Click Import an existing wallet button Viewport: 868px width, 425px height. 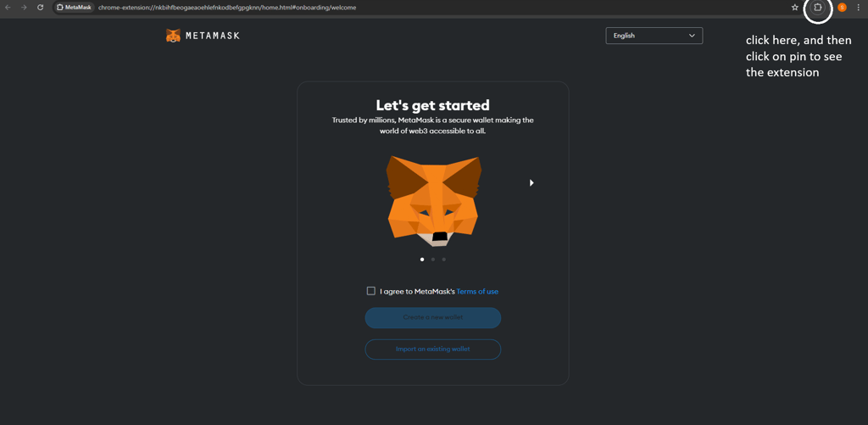point(433,350)
